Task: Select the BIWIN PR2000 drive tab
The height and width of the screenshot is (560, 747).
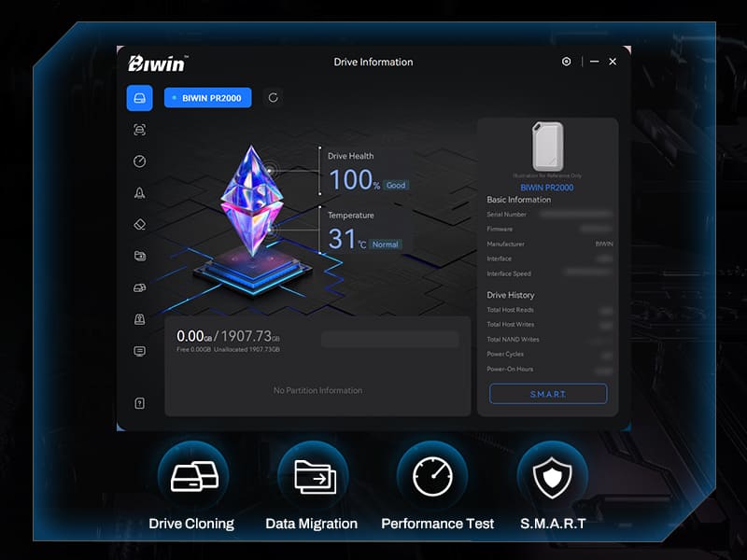Action: pos(207,97)
